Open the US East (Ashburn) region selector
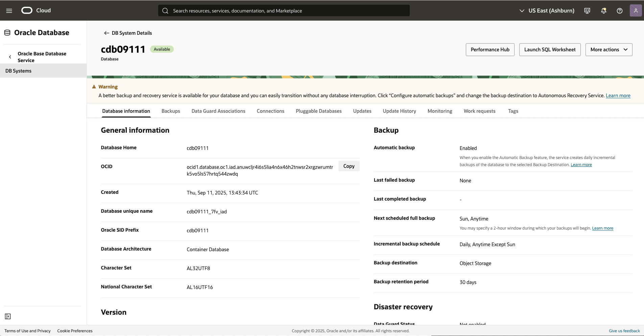Image resolution: width=644 pixels, height=336 pixels. click(x=546, y=10)
